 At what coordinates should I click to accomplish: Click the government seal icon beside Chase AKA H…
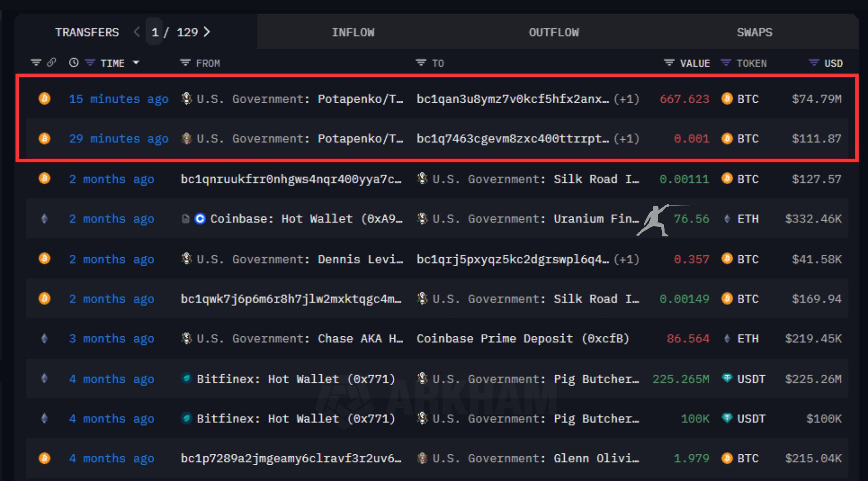click(x=186, y=338)
